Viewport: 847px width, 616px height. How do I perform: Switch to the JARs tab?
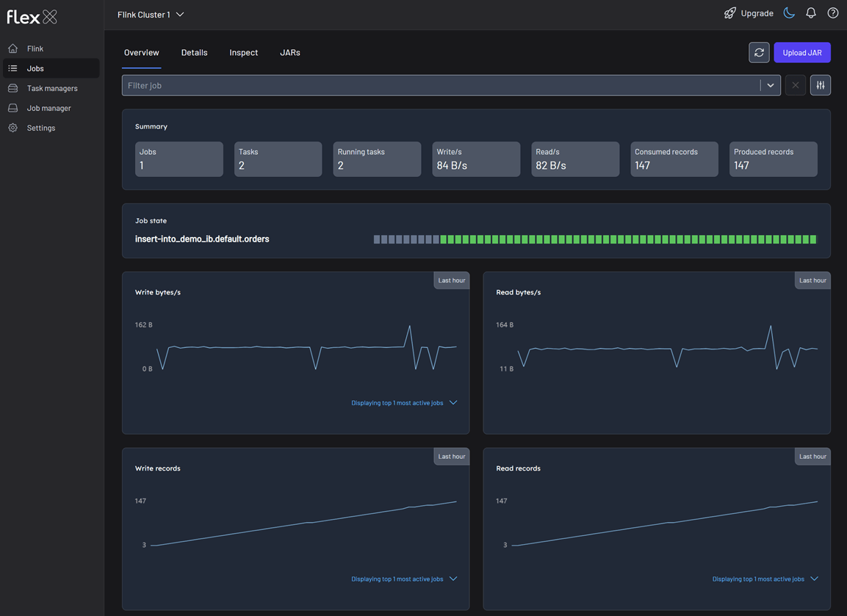290,52
